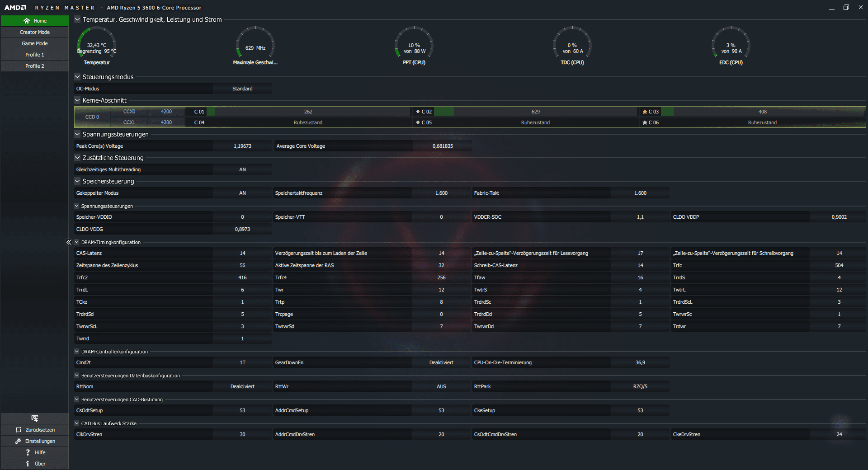The height and width of the screenshot is (470, 868).
Task: Open Profile 2
Action: (35, 66)
